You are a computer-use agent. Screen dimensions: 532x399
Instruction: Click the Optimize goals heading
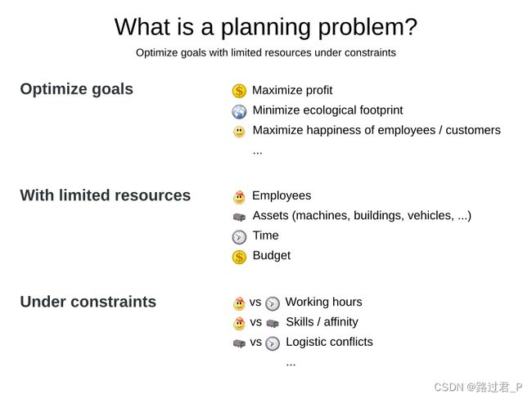pos(77,89)
